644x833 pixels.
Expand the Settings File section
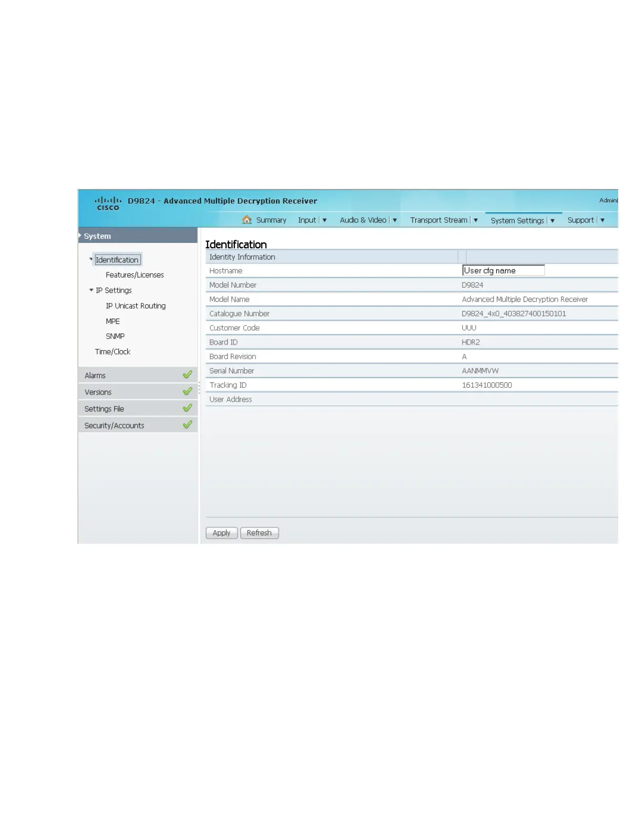[x=138, y=409]
